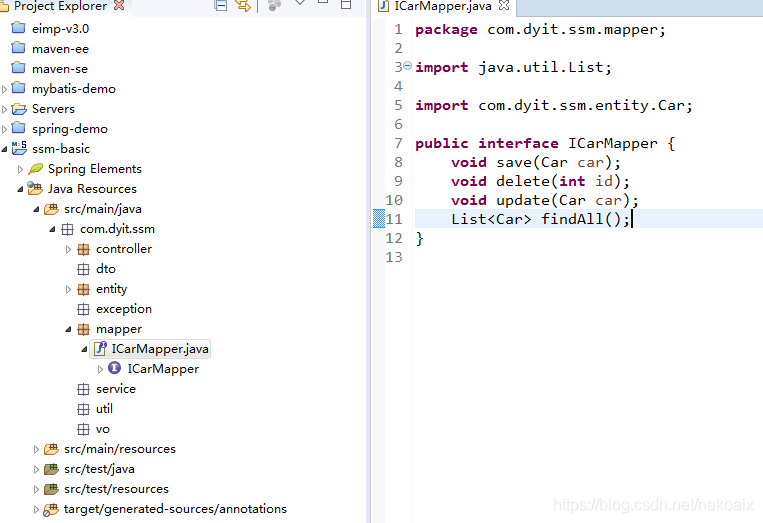Expand the controller package
763x523 pixels.
pos(69,249)
